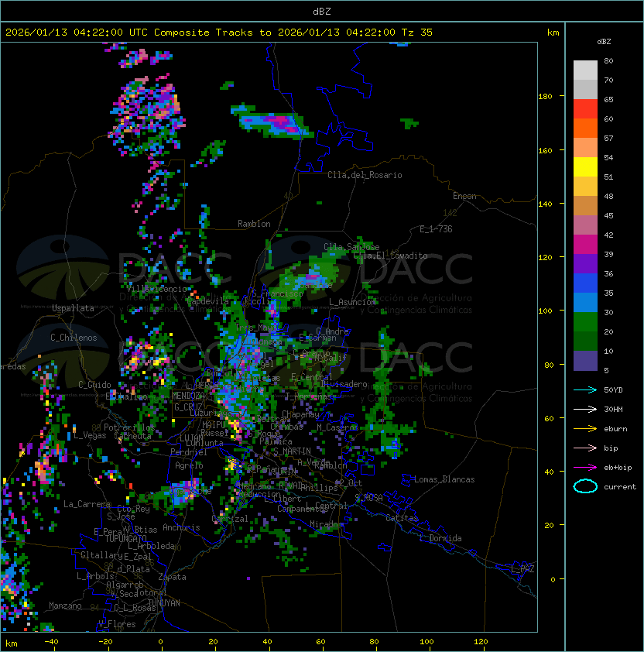This screenshot has width=644, height=652.
Task: Click the yellow eburn arrow legend icon
Action: tap(585, 429)
